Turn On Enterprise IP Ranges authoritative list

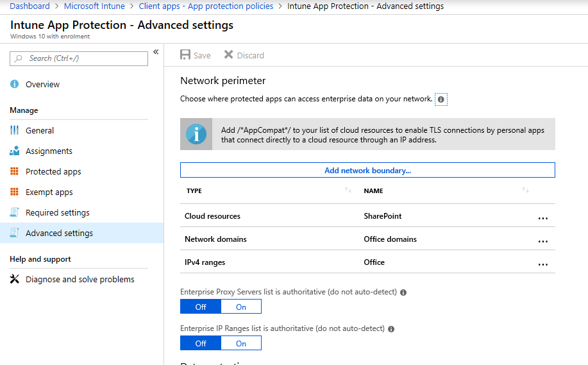pos(241,343)
